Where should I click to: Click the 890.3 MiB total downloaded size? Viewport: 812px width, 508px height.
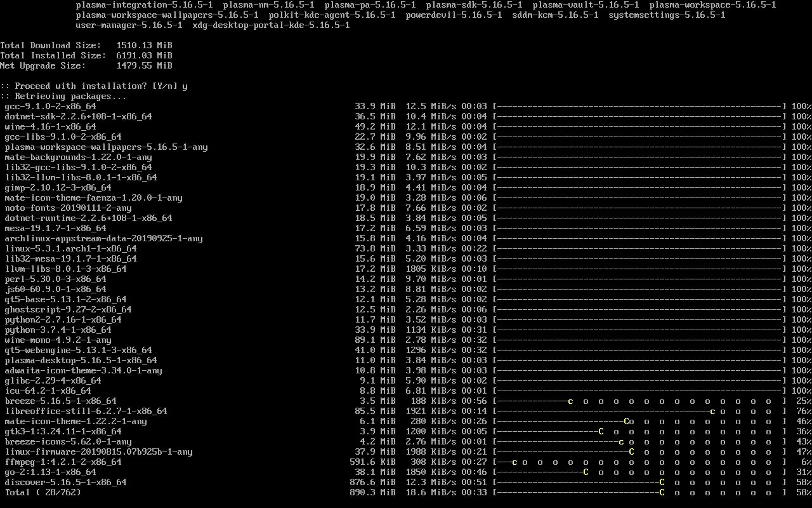pos(373,493)
